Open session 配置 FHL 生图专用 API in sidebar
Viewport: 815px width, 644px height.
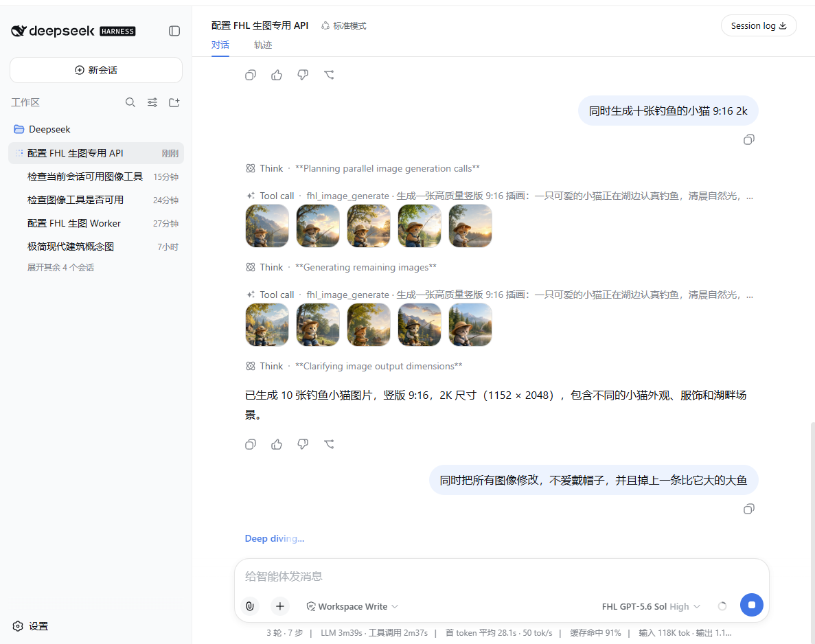[x=96, y=153]
